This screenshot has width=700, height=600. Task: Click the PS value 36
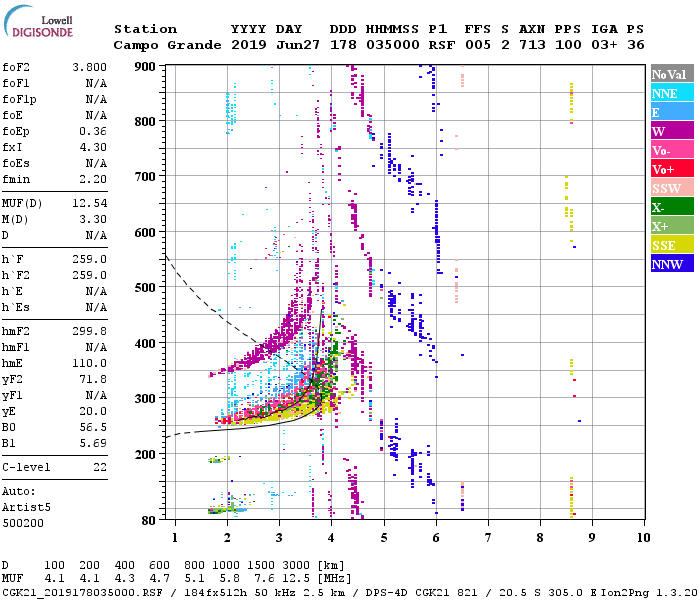click(x=636, y=45)
